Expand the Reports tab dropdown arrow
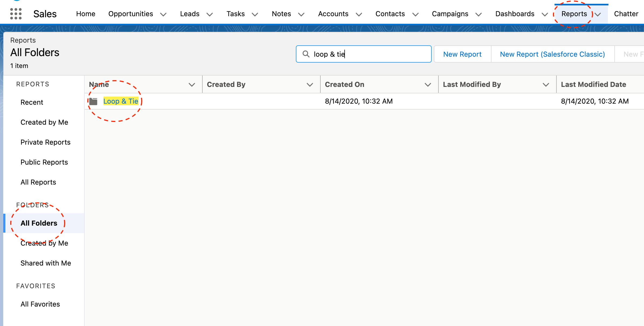Image resolution: width=644 pixels, height=326 pixels. (x=598, y=14)
